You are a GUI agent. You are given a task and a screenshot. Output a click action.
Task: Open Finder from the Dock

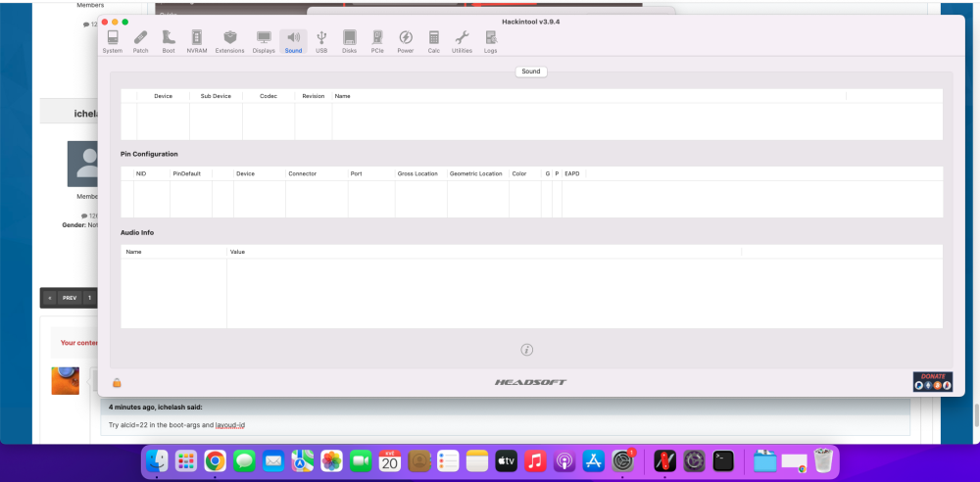point(157,461)
